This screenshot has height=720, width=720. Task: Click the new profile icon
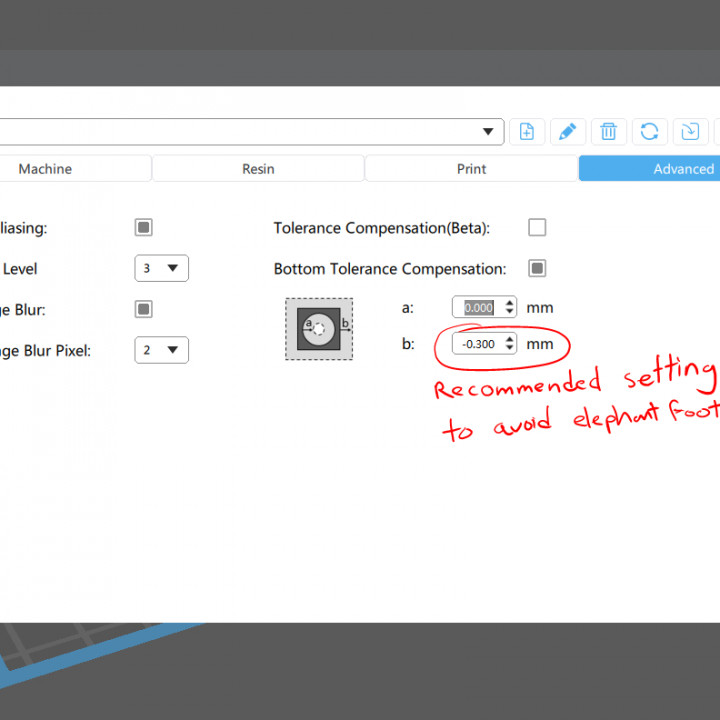pos(527,132)
